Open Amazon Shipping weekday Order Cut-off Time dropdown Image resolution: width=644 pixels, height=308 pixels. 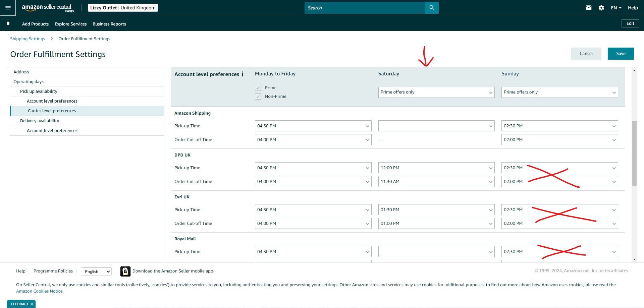pyautogui.click(x=313, y=140)
